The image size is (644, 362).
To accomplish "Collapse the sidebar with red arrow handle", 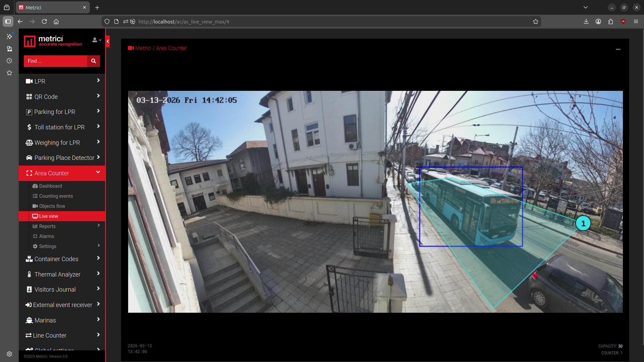I will [108, 42].
